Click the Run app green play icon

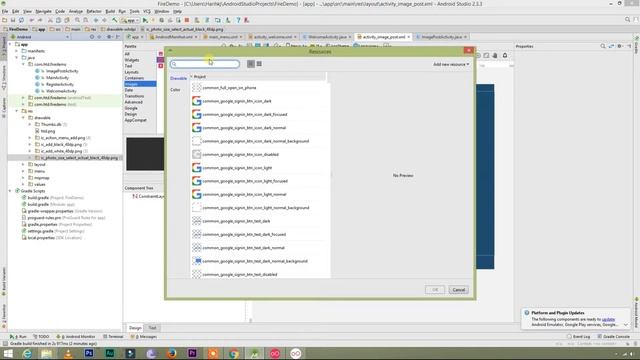coord(145,20)
